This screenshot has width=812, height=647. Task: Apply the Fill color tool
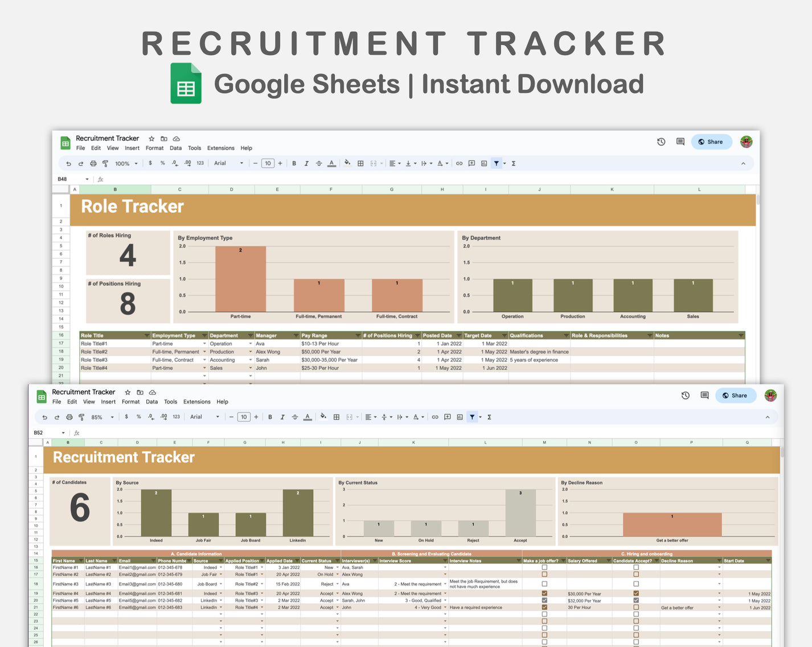coord(323,417)
